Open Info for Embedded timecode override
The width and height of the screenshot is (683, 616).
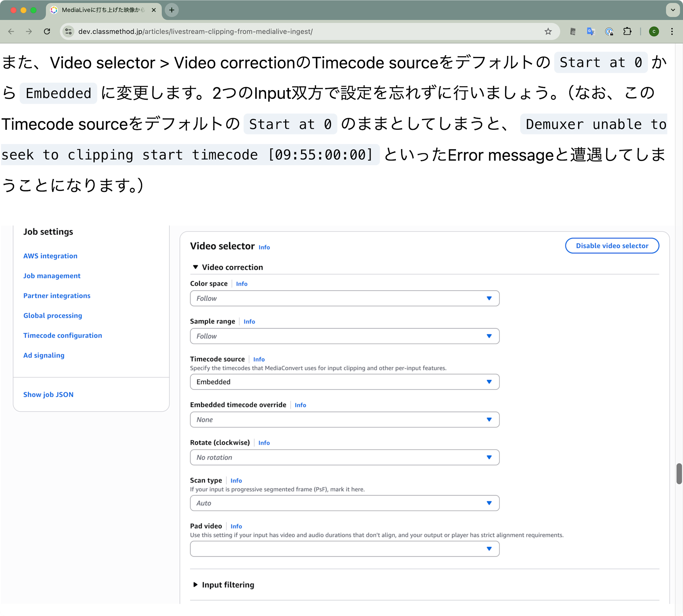coord(300,405)
